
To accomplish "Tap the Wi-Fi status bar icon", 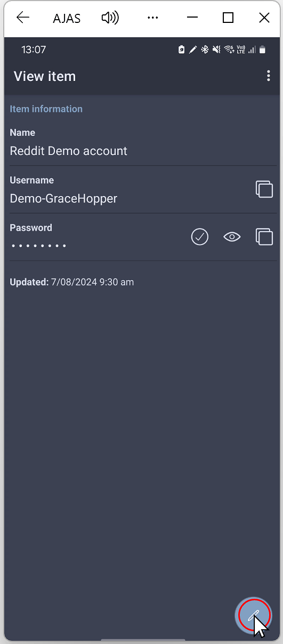I will click(229, 50).
